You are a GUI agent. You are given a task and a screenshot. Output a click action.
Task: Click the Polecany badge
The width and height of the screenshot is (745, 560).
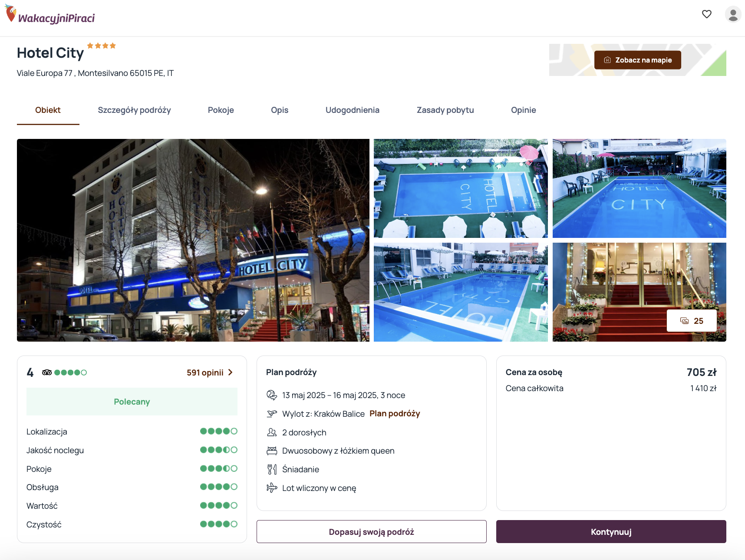[x=132, y=402]
